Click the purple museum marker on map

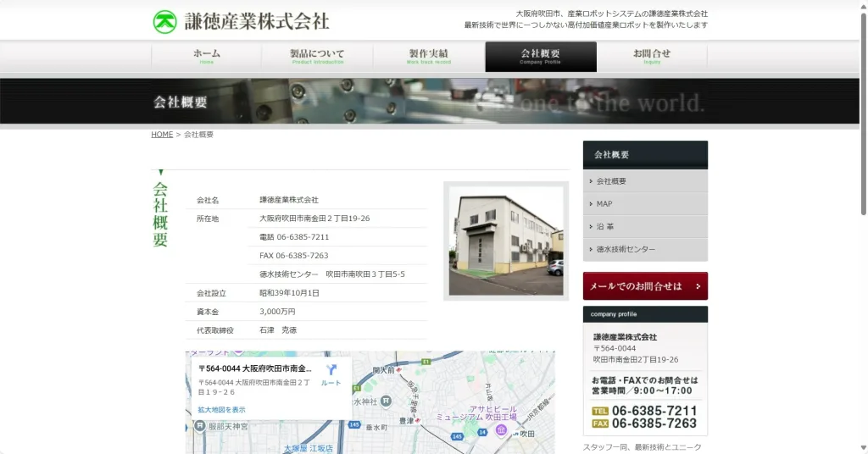(500, 429)
